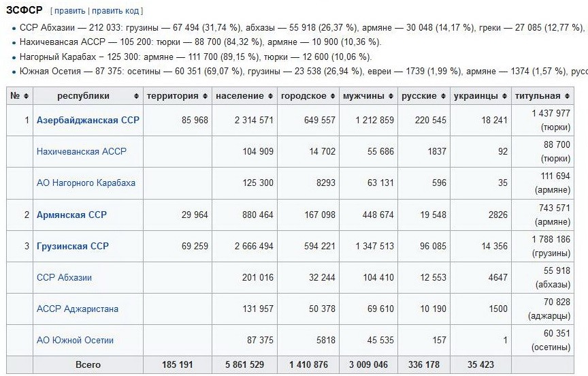Click sort arrows in республики header
The image size is (588, 376).
click(137, 96)
